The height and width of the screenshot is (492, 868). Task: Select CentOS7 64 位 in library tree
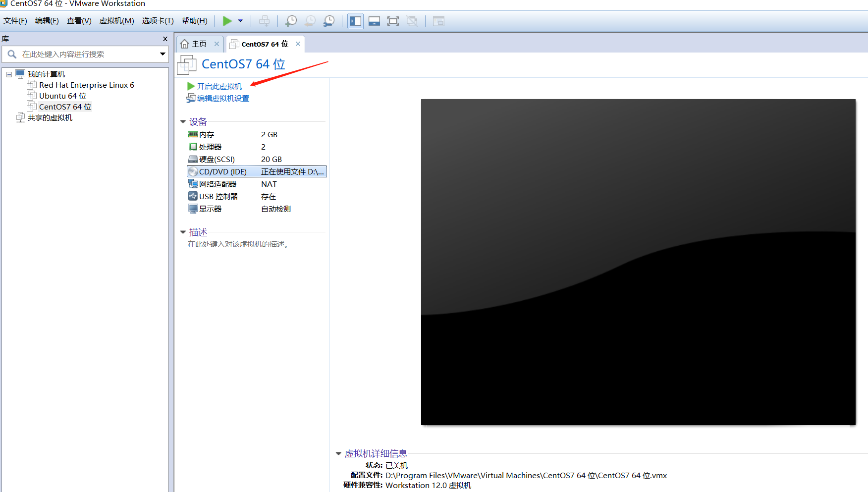pyautogui.click(x=65, y=107)
